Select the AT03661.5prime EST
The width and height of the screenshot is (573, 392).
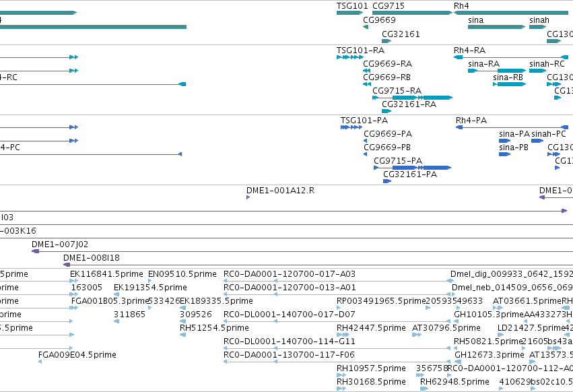click(498, 308)
